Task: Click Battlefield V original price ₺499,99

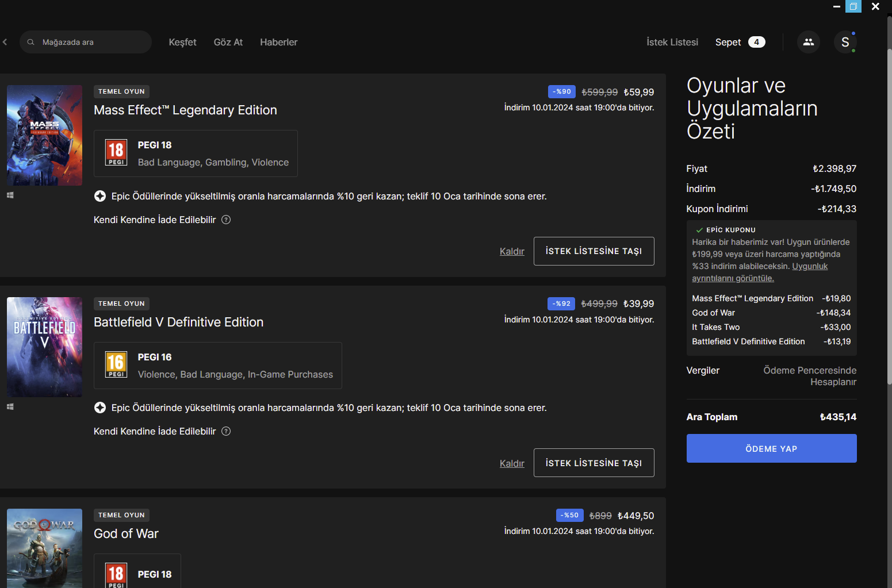Action: point(599,303)
